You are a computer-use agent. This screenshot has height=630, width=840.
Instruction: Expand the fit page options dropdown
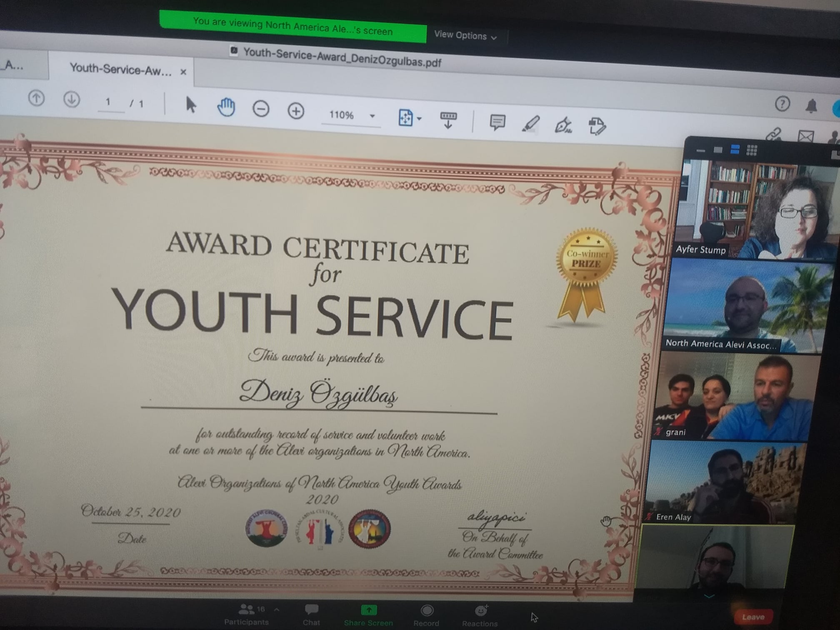pos(419,119)
